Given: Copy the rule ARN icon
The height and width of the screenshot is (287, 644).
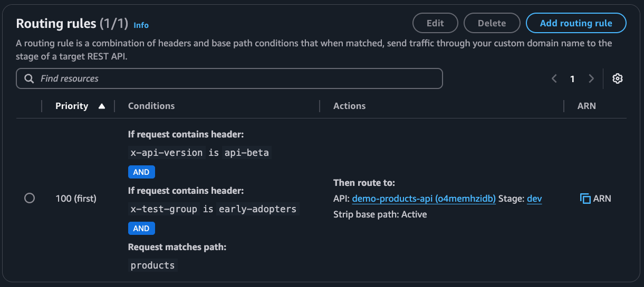Looking at the screenshot, I should point(585,199).
